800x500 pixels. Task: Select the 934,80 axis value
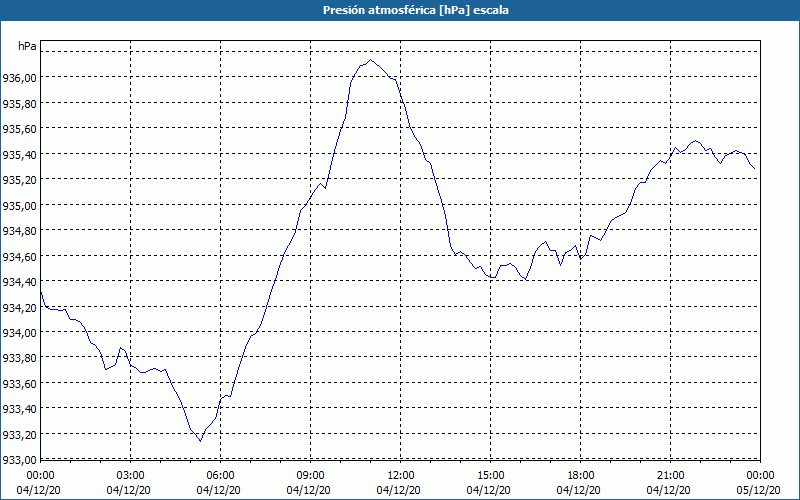[x=19, y=231]
